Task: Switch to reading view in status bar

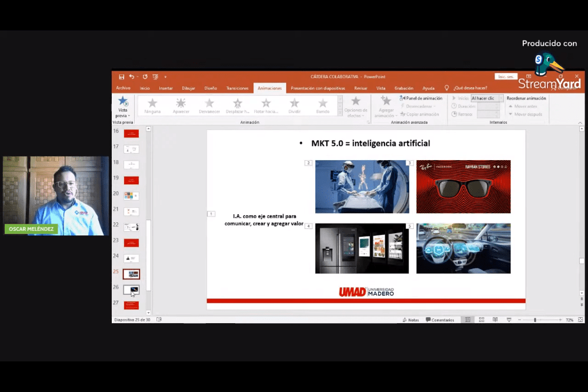Action: (x=495, y=320)
